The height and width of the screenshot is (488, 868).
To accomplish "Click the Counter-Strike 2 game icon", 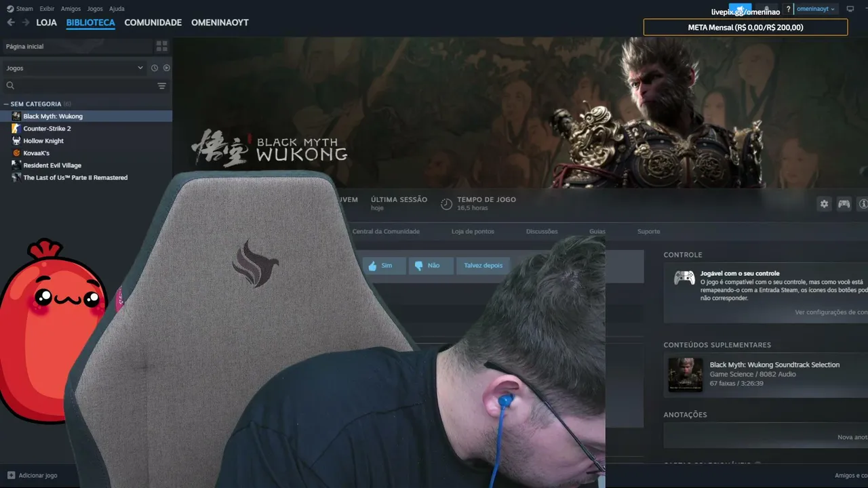I will coord(16,129).
